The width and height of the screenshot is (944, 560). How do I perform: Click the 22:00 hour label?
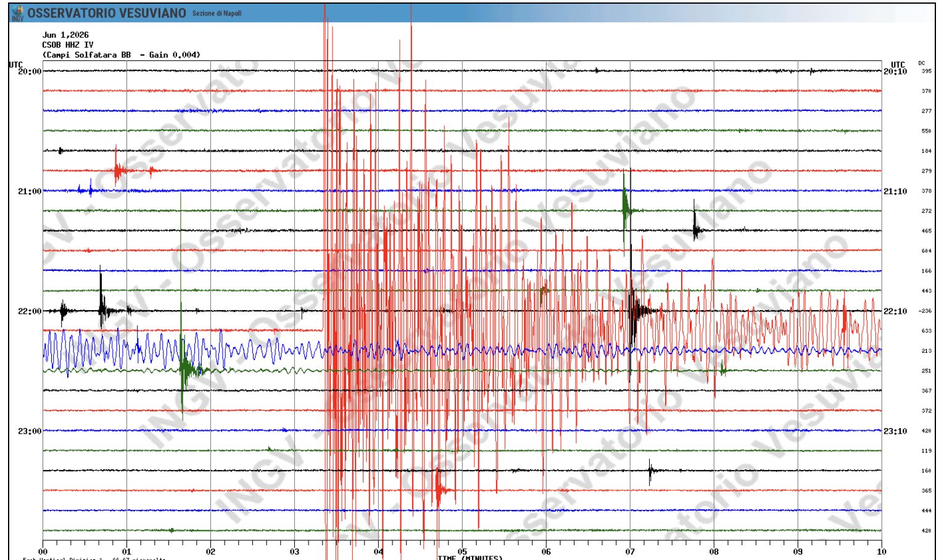pyautogui.click(x=30, y=311)
